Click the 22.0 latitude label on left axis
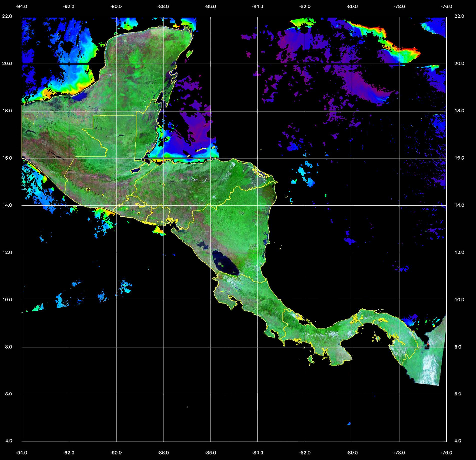This screenshot has width=476, height=460. [7, 16]
